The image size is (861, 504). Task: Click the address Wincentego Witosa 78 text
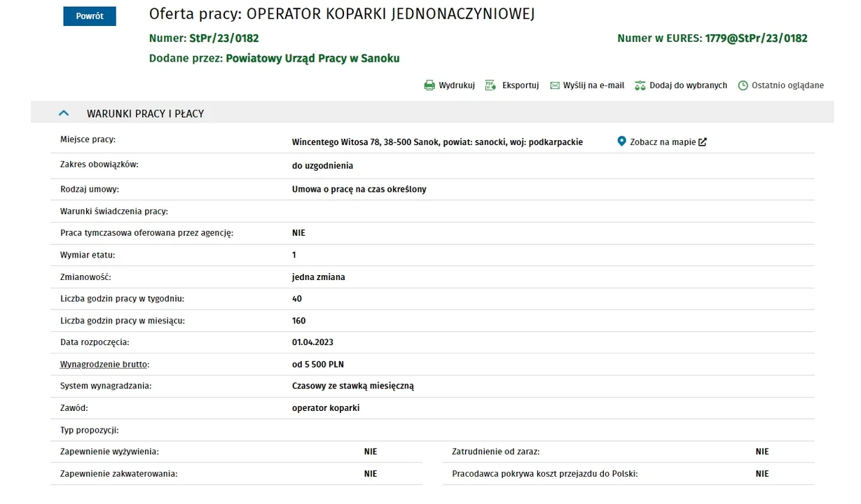point(437,142)
